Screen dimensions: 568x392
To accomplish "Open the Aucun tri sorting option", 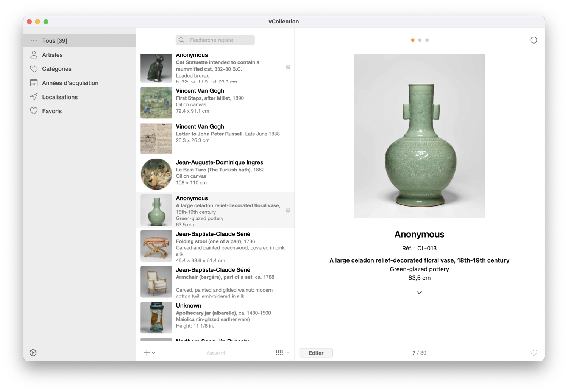I will [215, 353].
